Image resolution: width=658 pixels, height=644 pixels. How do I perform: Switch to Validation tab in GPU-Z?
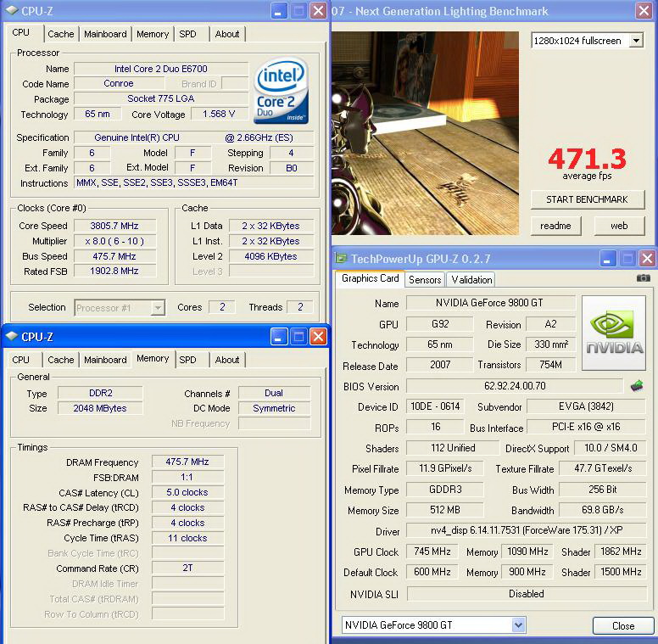click(x=471, y=280)
